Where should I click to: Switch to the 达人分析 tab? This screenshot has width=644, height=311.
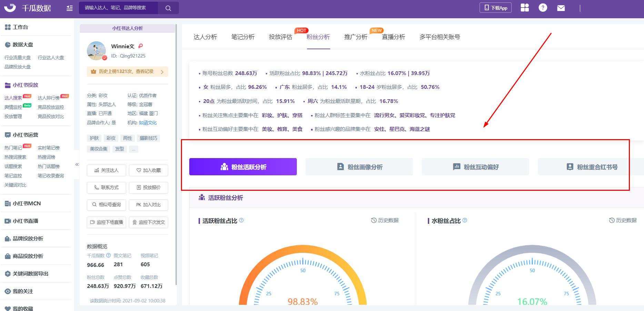(x=205, y=37)
